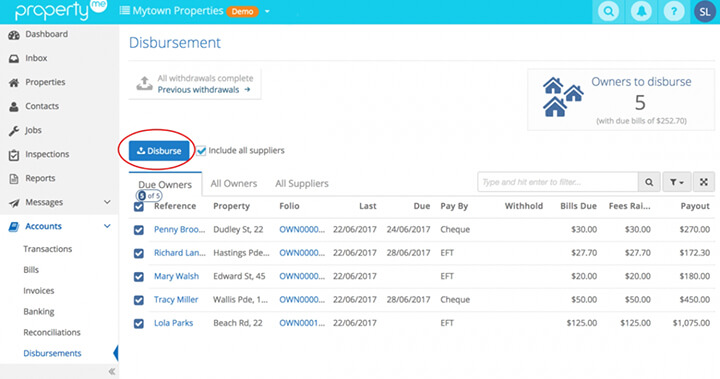The image size is (720, 379).
Task: Collapse the sidebar with double chevron
Action: (x=112, y=371)
